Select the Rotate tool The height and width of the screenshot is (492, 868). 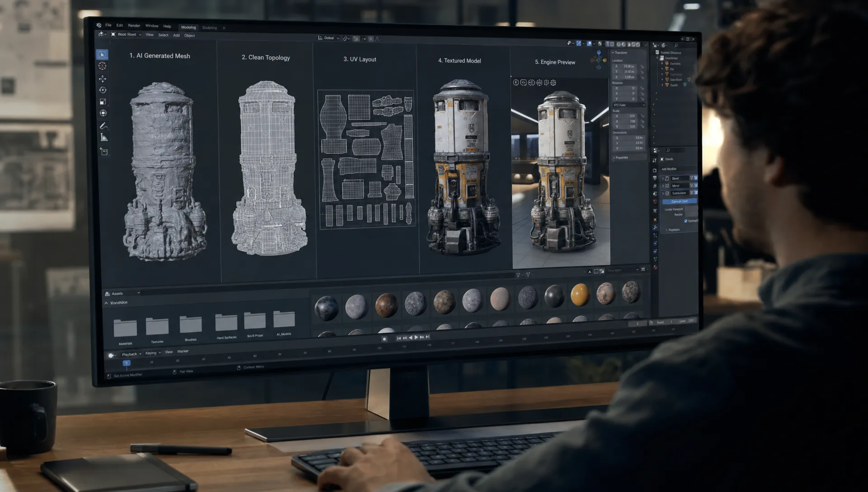click(x=103, y=90)
